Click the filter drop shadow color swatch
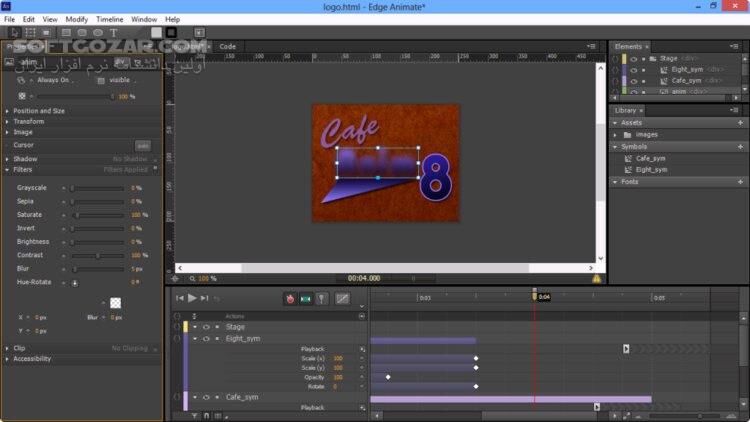750x422 pixels. pos(115,303)
